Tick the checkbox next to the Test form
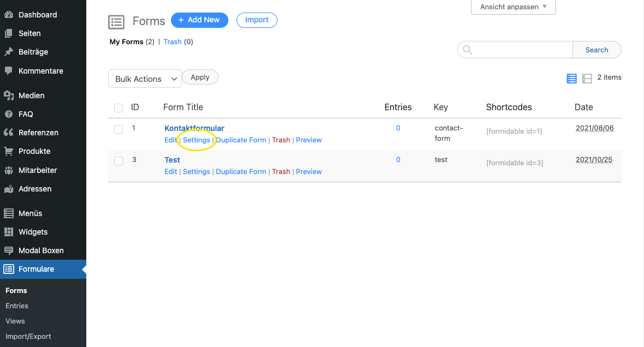The height and width of the screenshot is (347, 644). point(119,161)
